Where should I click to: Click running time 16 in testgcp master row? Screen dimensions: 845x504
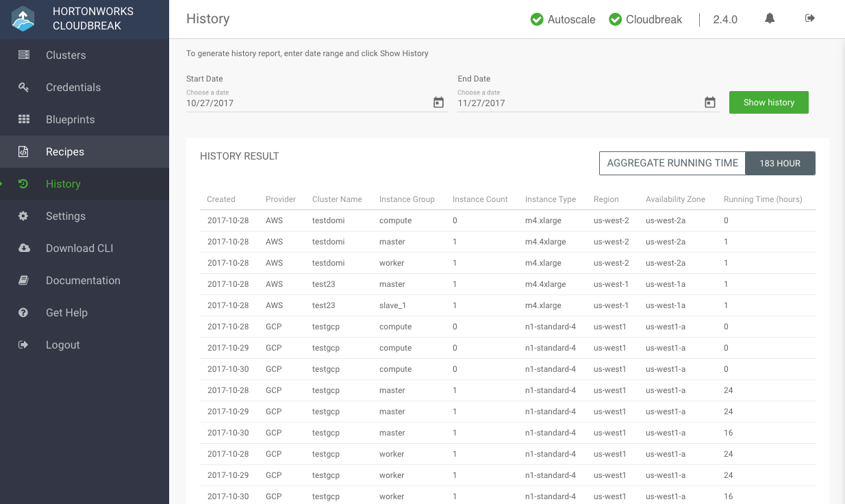tap(729, 433)
